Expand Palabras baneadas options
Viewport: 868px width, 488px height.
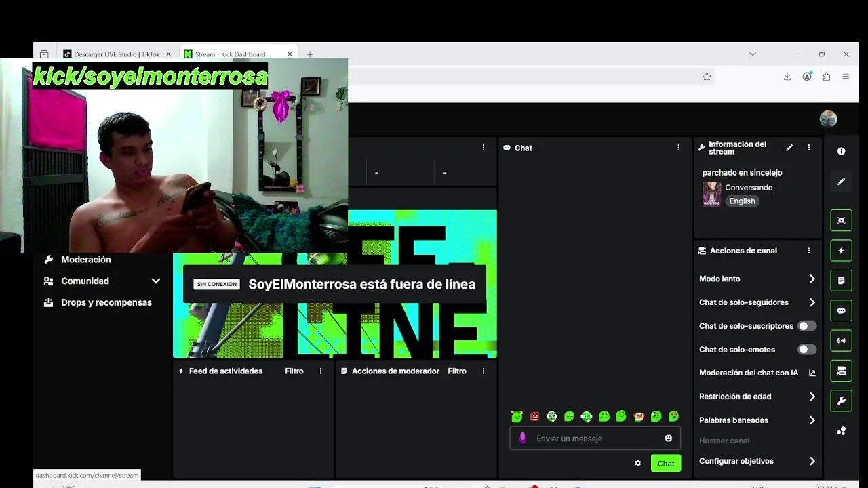[812, 420]
